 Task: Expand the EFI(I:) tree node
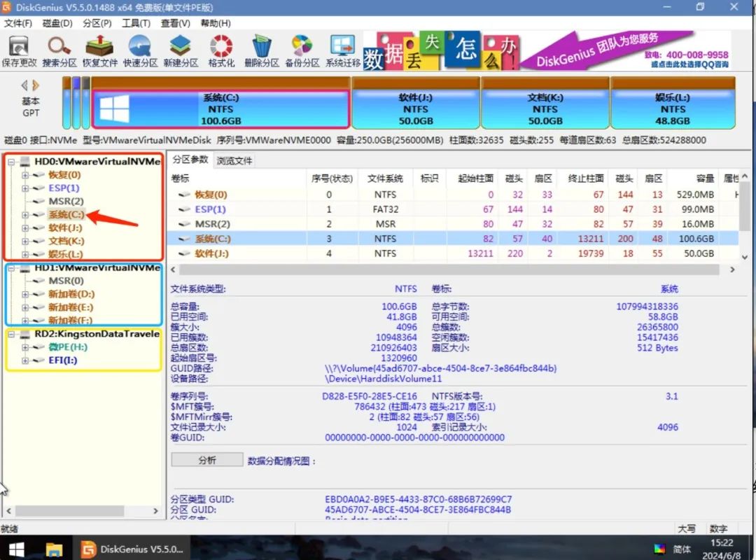click(25, 360)
